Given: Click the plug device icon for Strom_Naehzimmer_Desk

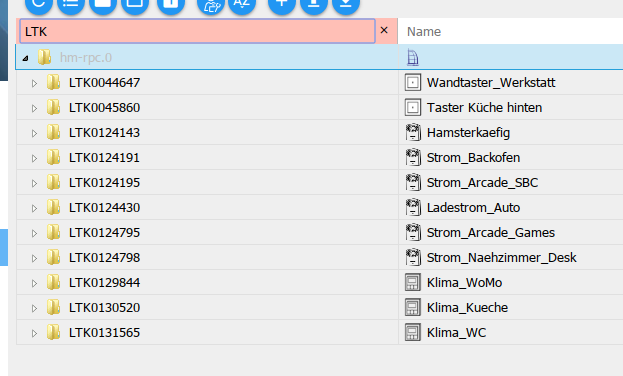Looking at the screenshot, I should [x=413, y=258].
